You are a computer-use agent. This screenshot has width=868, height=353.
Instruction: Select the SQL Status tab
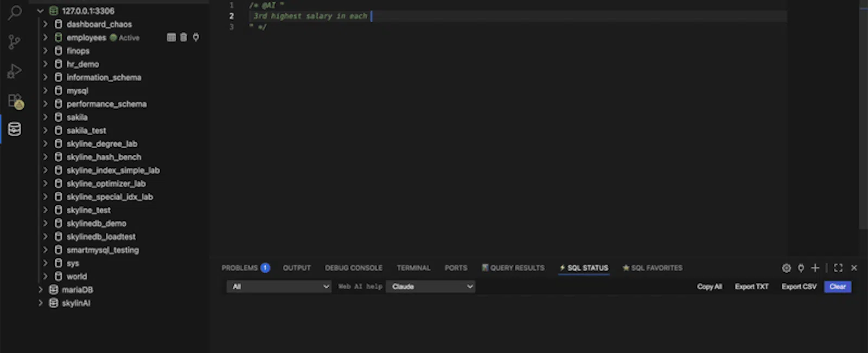pos(584,268)
